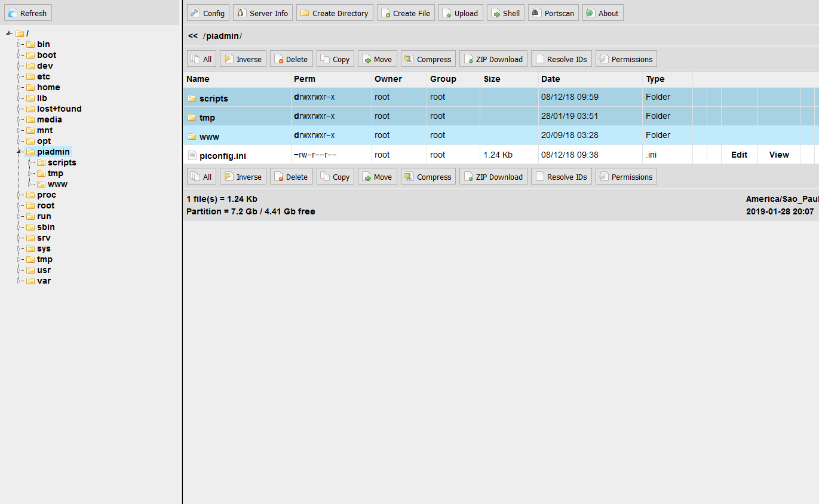Open the scripts folder in the file list
The height and width of the screenshot is (504, 819).
coord(213,99)
